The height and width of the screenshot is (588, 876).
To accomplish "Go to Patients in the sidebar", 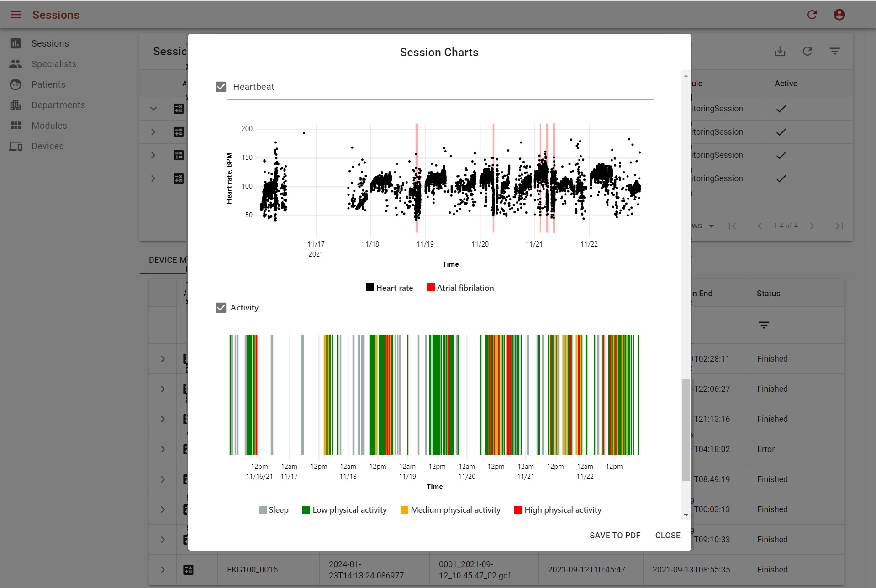I will [x=48, y=84].
